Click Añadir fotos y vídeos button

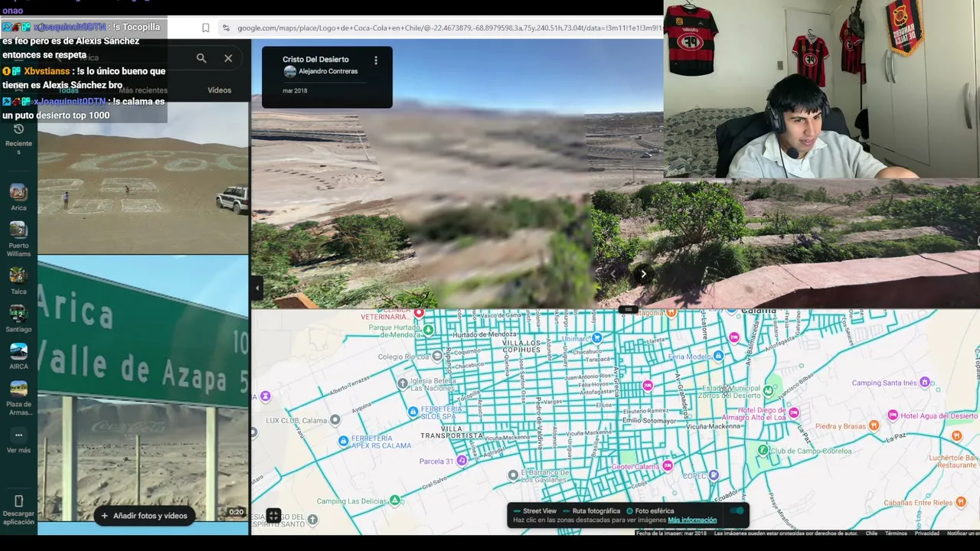(x=144, y=516)
